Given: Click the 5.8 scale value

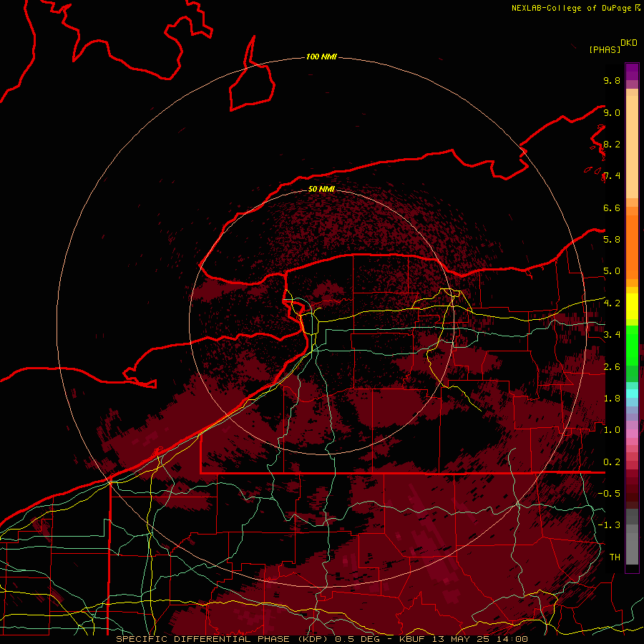Looking at the screenshot, I should click(612, 240).
